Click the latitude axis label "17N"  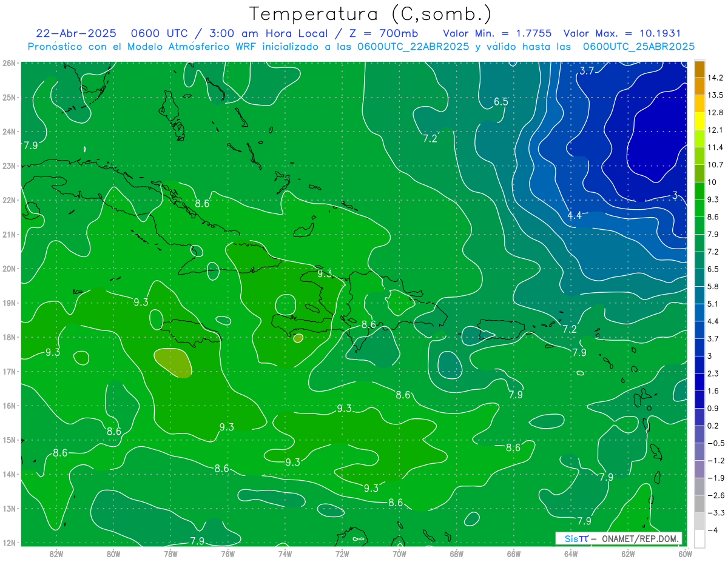(9, 372)
